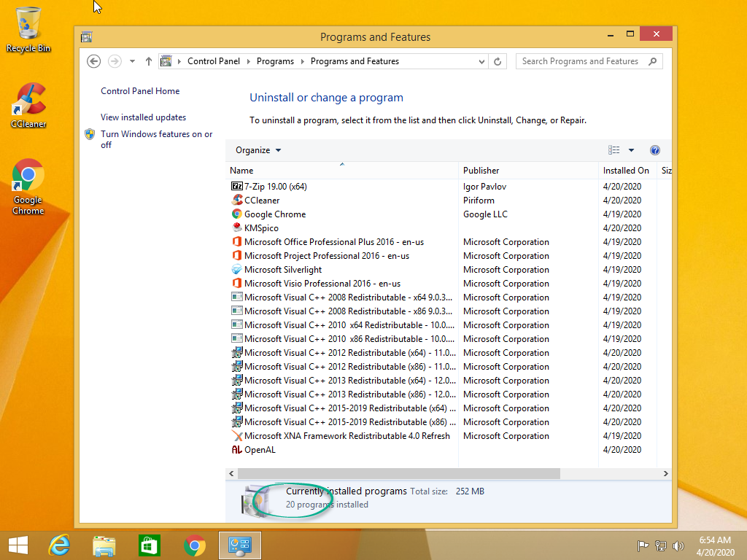
Task: Click the Piriform publisher cell
Action: (479, 201)
